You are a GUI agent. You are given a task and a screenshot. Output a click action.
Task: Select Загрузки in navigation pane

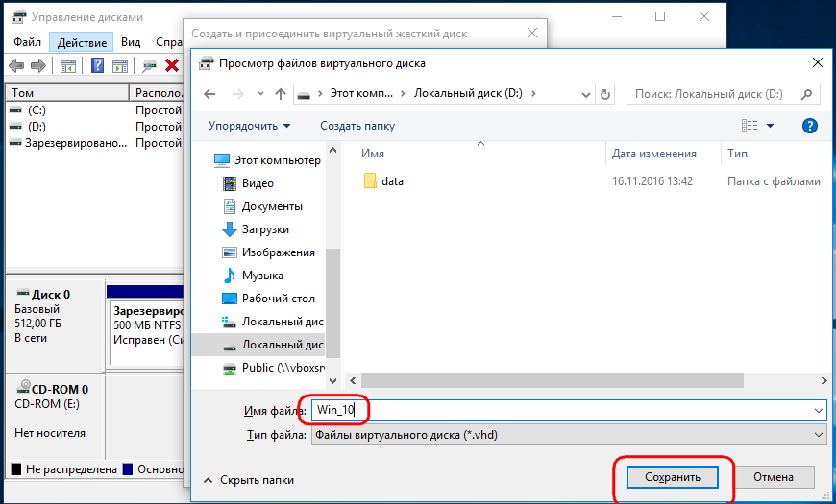tap(256, 229)
